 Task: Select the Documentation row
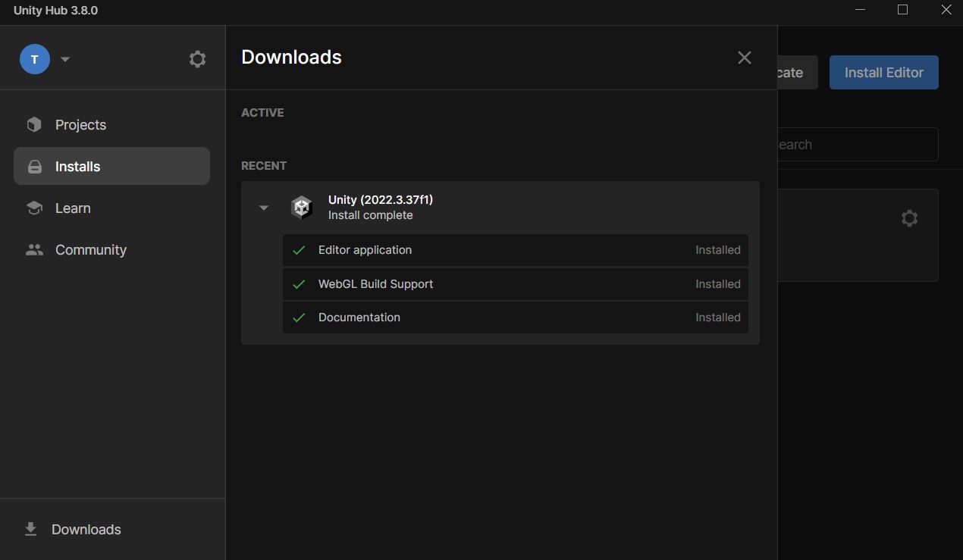[x=516, y=318]
